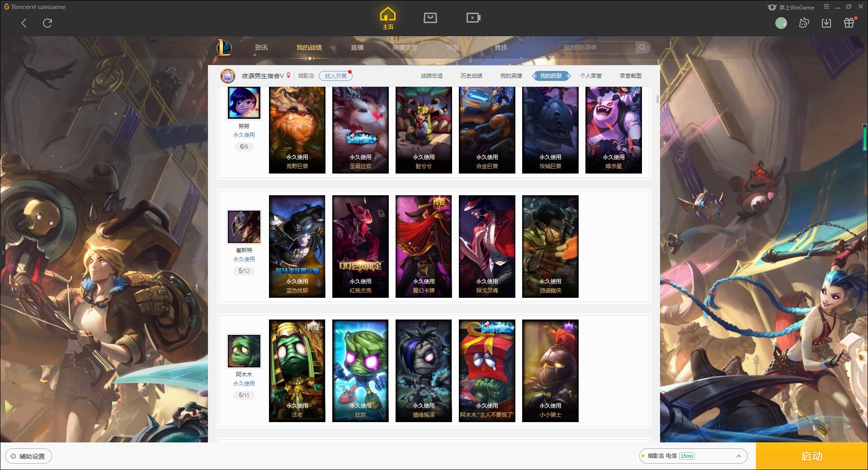Open the 主页 home icon
This screenshot has width=868, height=470.
click(x=387, y=18)
